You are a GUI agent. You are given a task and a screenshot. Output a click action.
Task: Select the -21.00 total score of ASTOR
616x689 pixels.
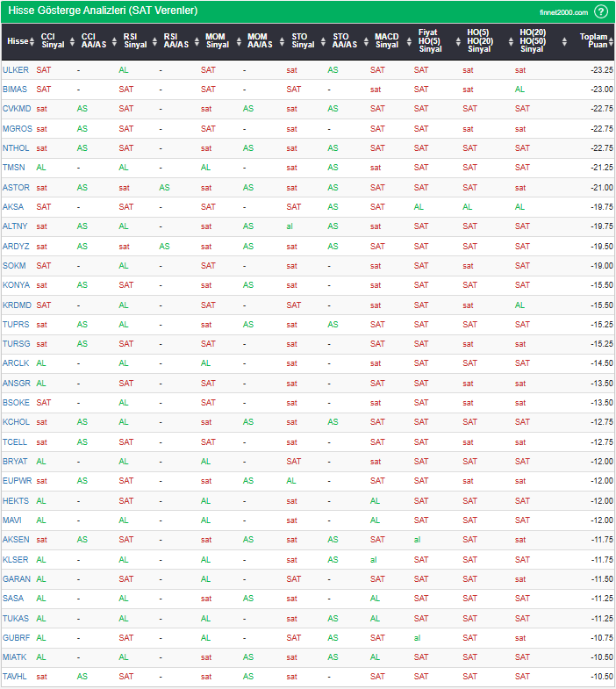click(x=601, y=188)
